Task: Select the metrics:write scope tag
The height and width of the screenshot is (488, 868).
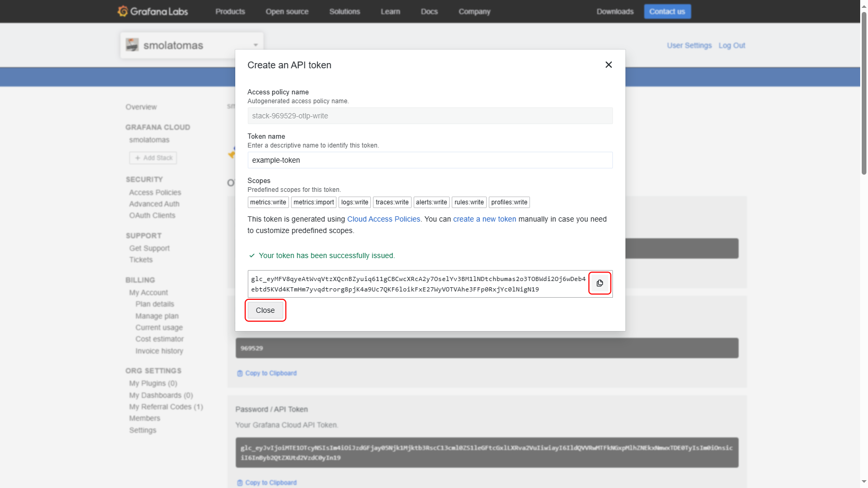Action: (268, 202)
